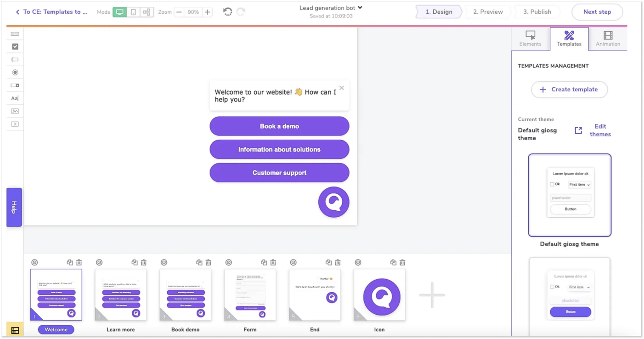This screenshot has width=644, height=339.
Task: Click the Undo arrow icon
Action: point(227,12)
